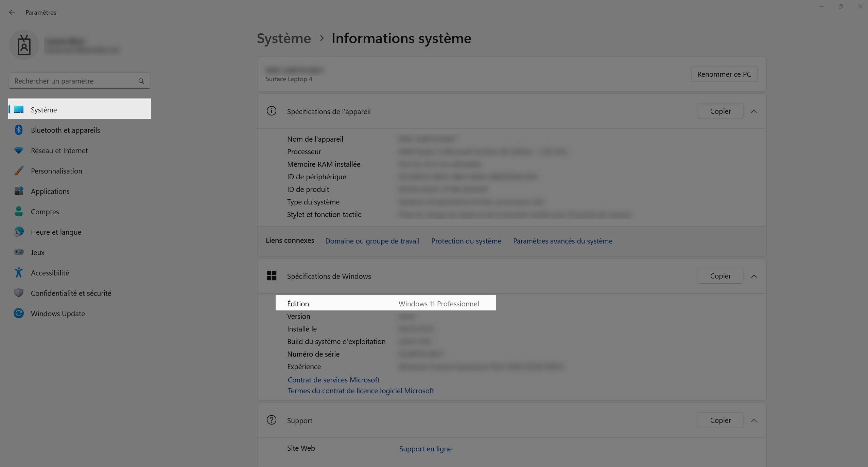
Task: Click Stylet et fonction tactile label
Action: (x=324, y=214)
